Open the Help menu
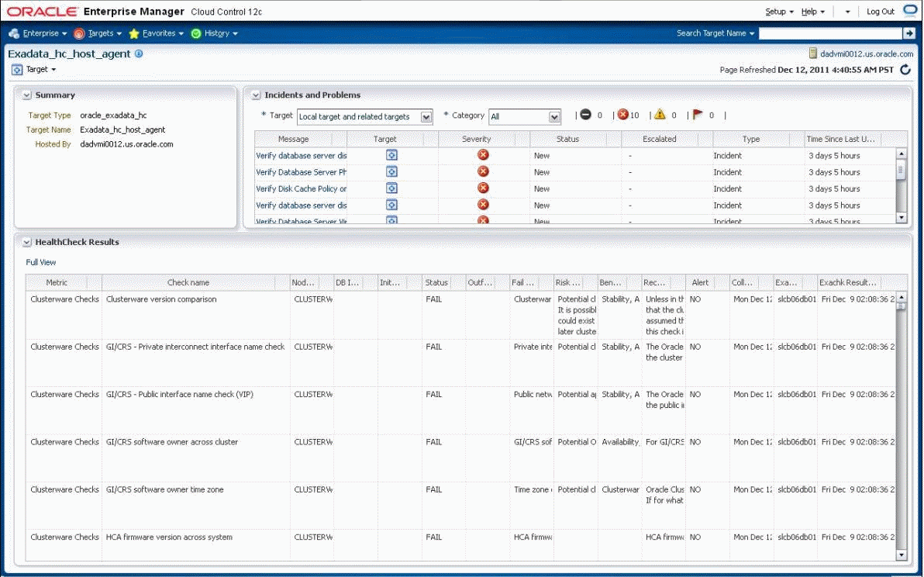The image size is (924, 577). click(x=812, y=12)
